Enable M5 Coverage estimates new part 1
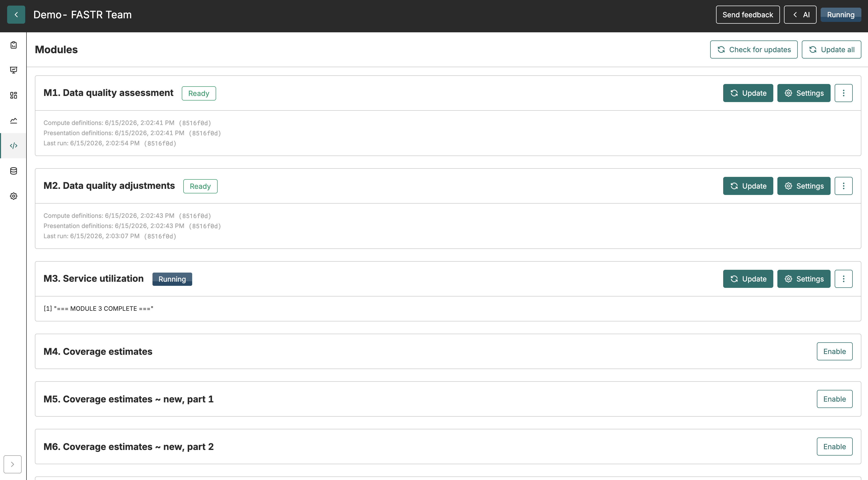The height and width of the screenshot is (480, 868). coord(834,399)
